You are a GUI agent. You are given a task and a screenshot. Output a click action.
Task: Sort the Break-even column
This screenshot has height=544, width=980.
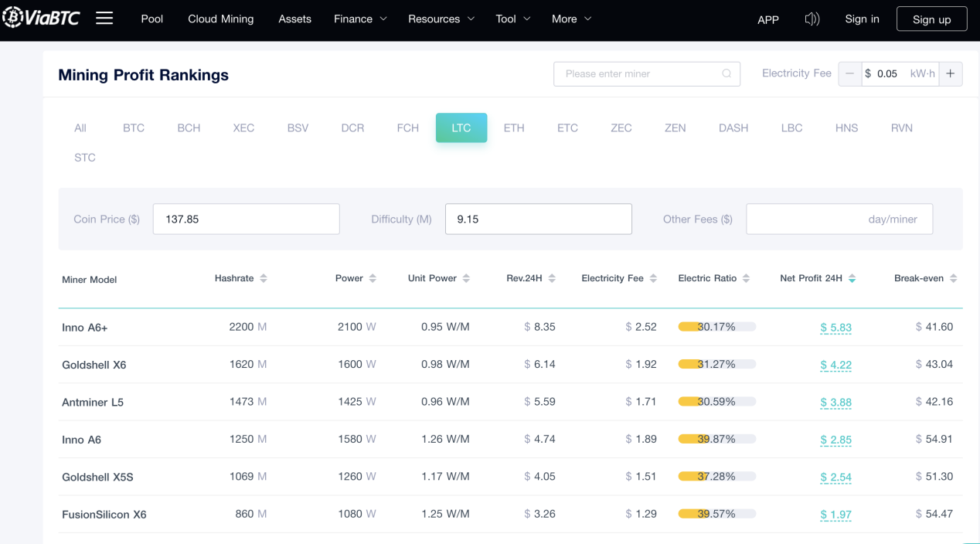[954, 277]
